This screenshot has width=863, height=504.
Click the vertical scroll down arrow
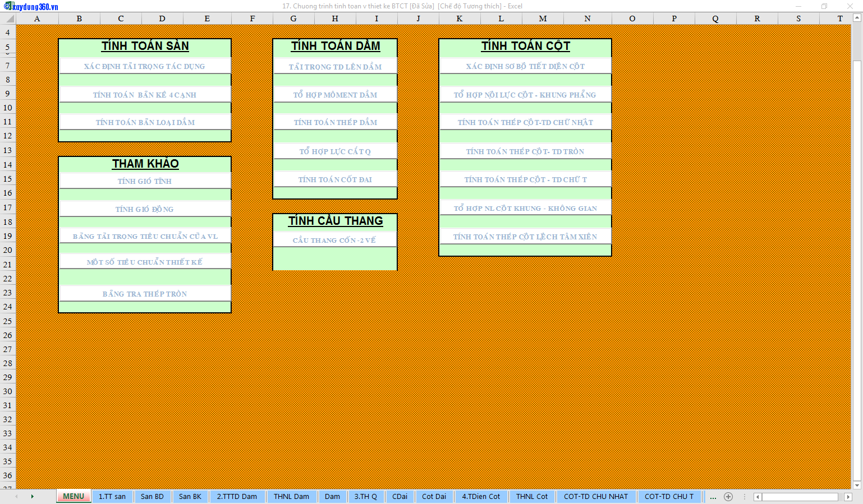click(x=857, y=485)
